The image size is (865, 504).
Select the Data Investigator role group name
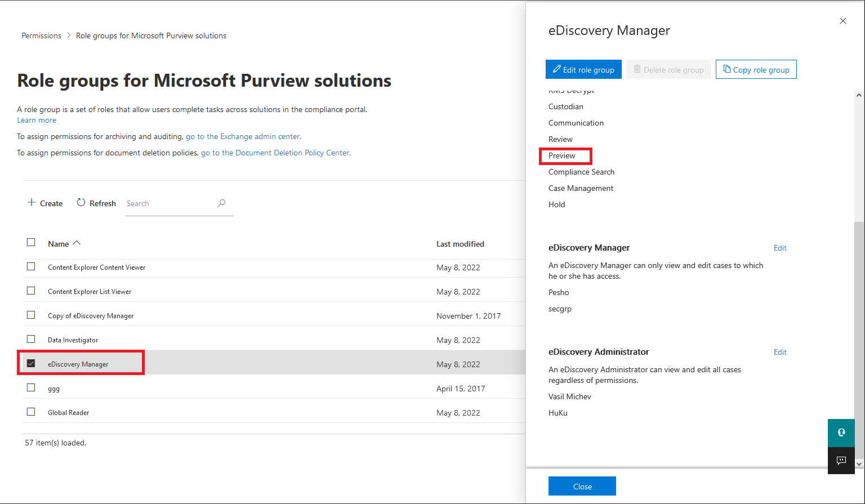pos(73,340)
